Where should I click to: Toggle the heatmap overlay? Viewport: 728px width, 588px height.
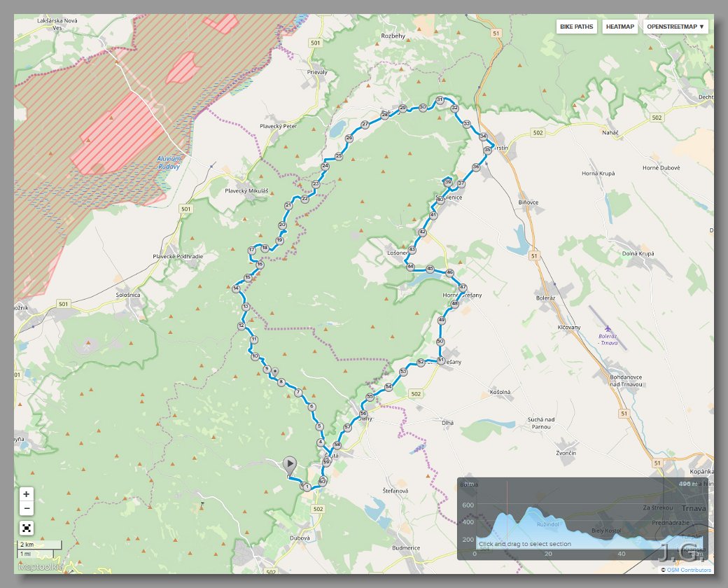[x=619, y=27]
